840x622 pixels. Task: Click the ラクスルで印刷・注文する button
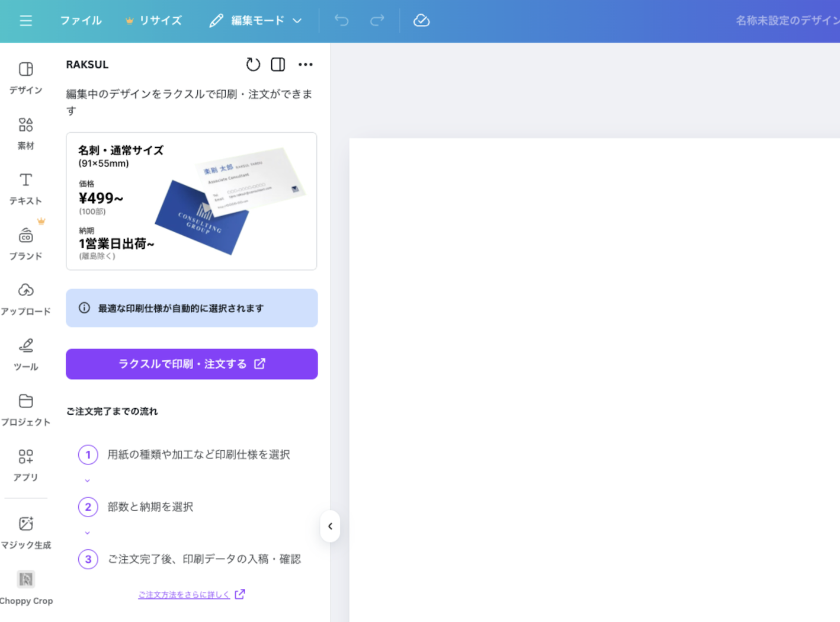[x=191, y=364]
